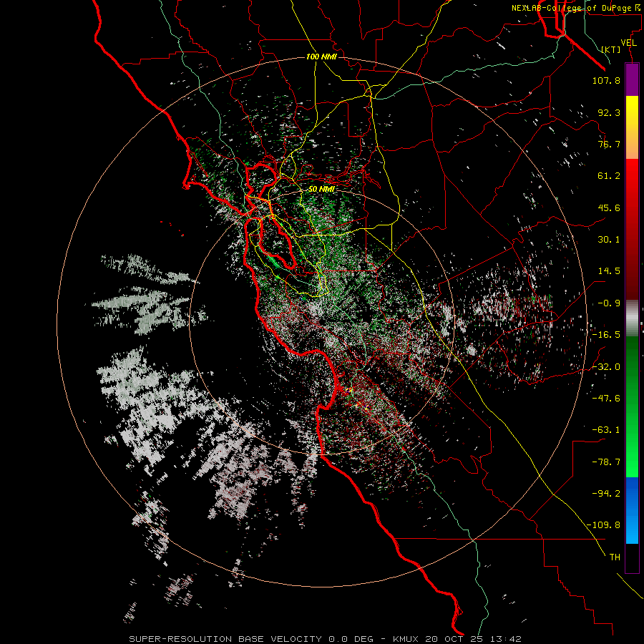
Task: Click the -63.1 velocity scale value
Action: point(606,430)
